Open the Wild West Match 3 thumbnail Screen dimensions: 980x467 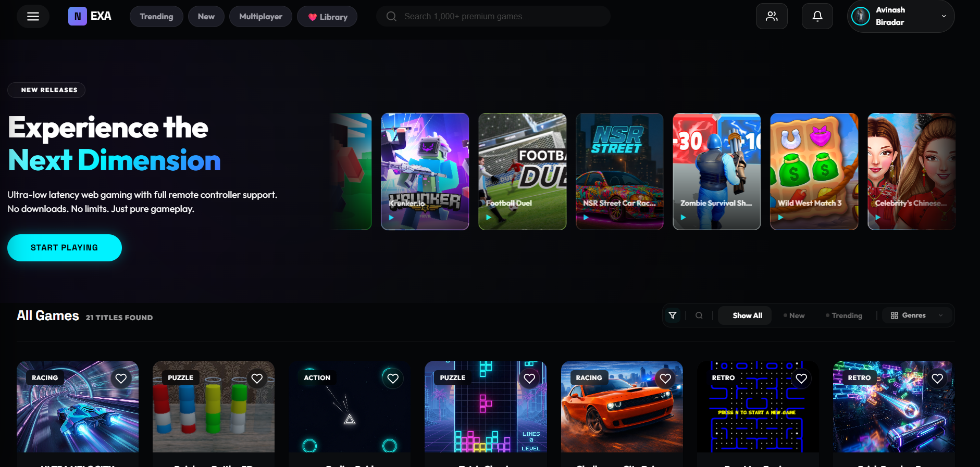click(814, 171)
